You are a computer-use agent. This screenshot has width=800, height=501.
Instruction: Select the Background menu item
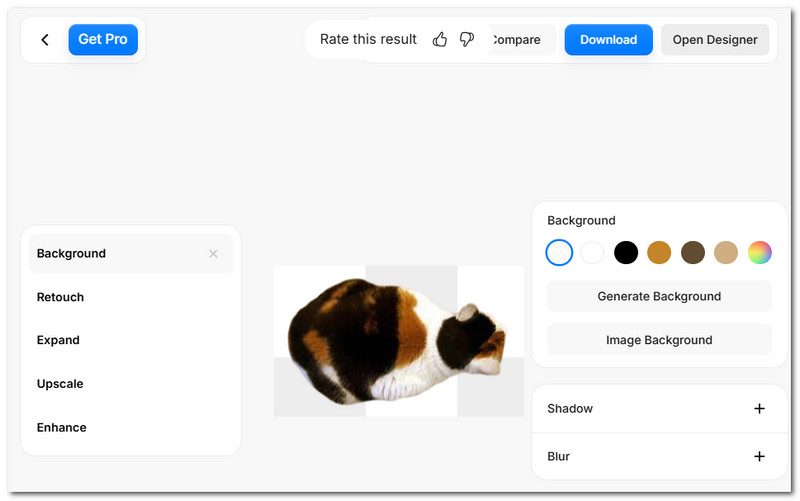131,254
